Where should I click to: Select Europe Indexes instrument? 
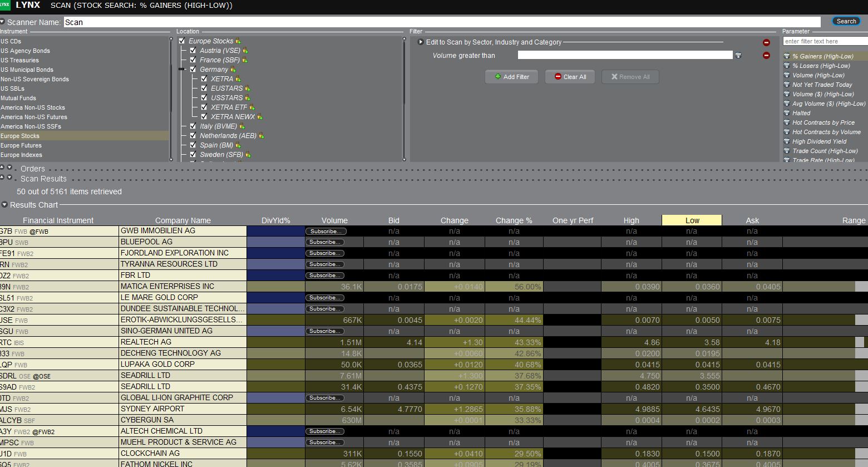pos(85,155)
